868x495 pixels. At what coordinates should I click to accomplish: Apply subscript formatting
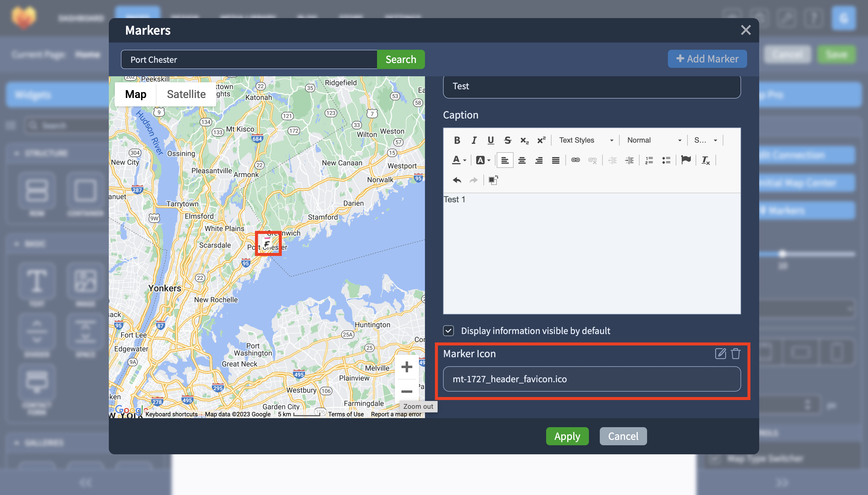pos(524,140)
